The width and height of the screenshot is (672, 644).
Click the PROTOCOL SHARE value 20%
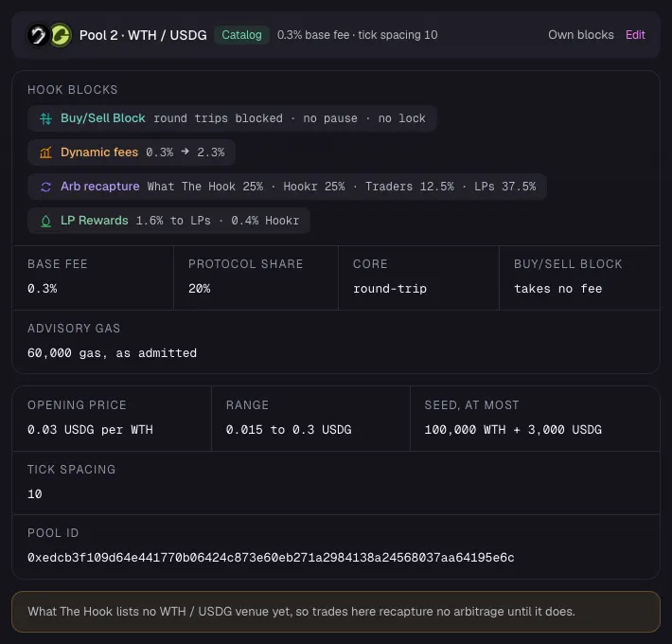tap(200, 289)
